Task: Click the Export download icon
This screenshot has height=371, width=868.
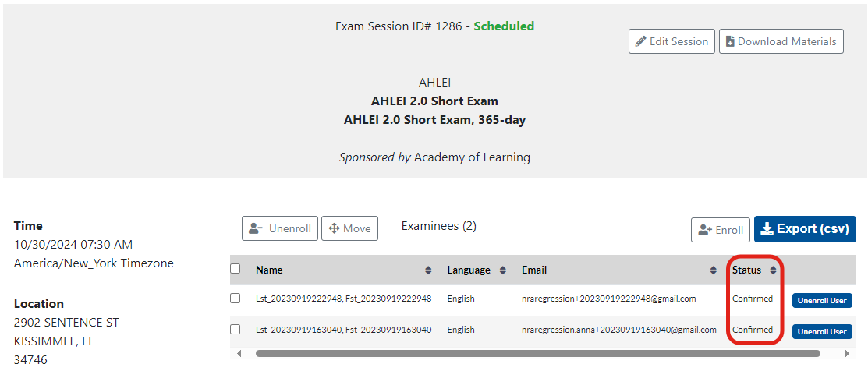Action: 767,228
